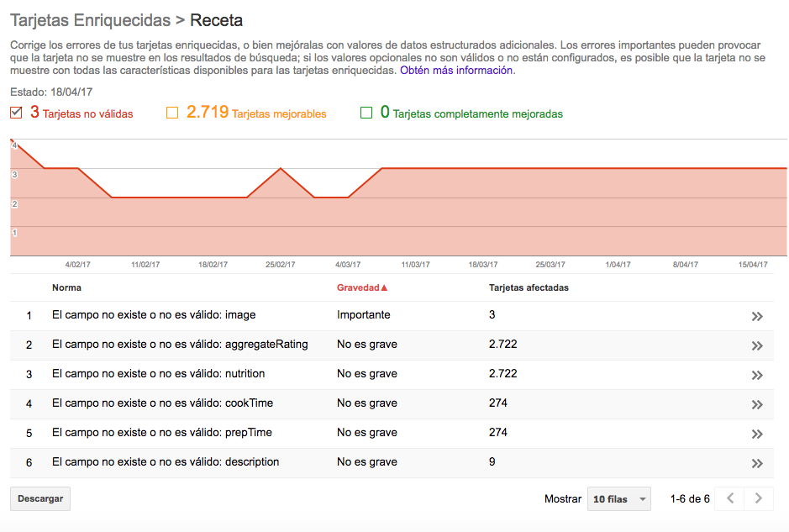Go to previous page arrow
The width and height of the screenshot is (789, 532).
point(729,498)
